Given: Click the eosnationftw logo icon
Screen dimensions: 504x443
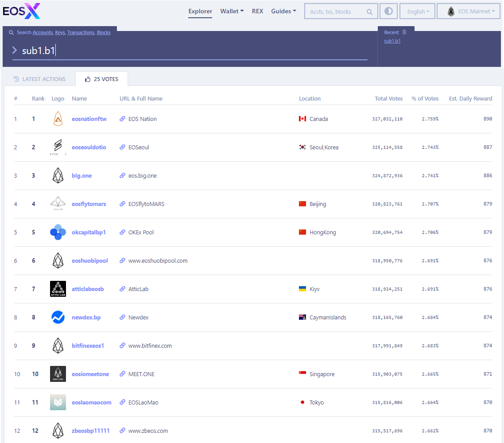Looking at the screenshot, I should (x=58, y=119).
